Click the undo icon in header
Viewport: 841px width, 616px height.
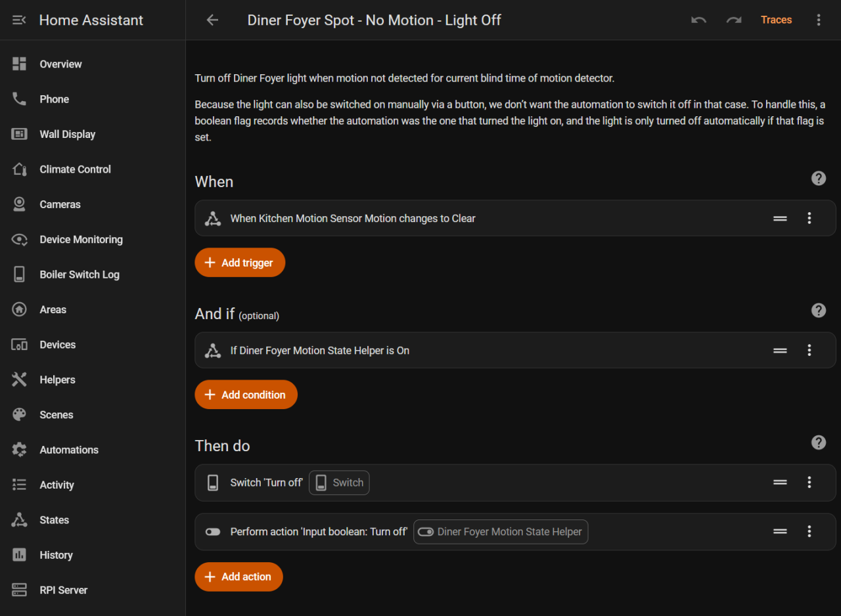698,20
